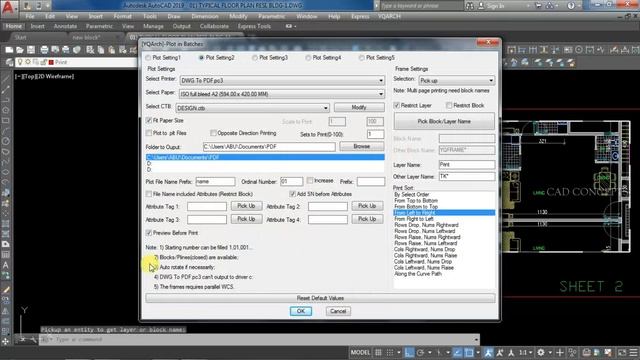Enable File Name included Attributes checkbox

(x=149, y=194)
